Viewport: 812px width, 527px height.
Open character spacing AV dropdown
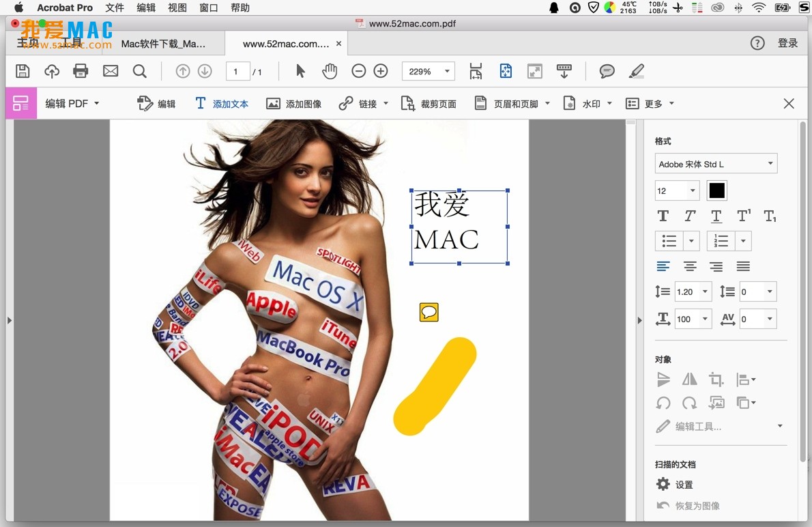click(x=770, y=319)
